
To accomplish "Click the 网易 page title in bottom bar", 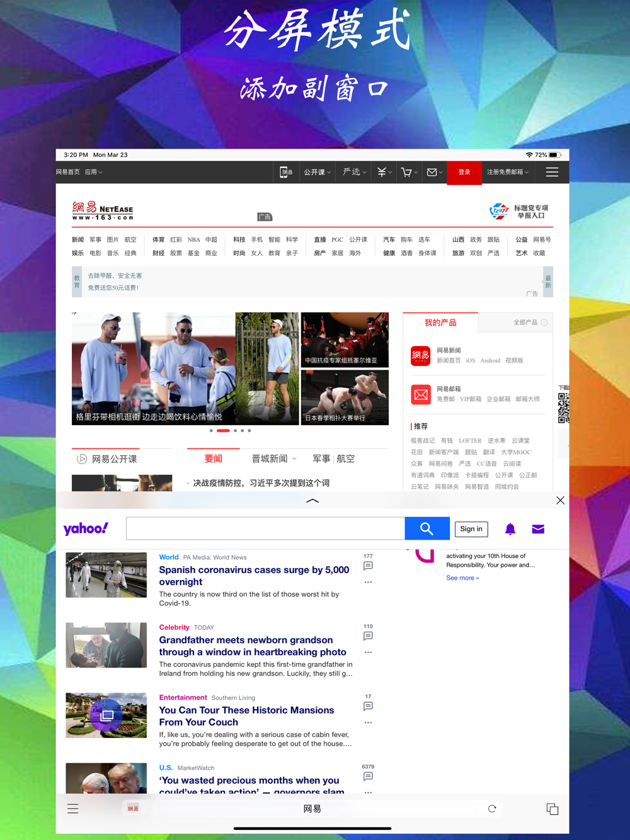I will (x=312, y=809).
